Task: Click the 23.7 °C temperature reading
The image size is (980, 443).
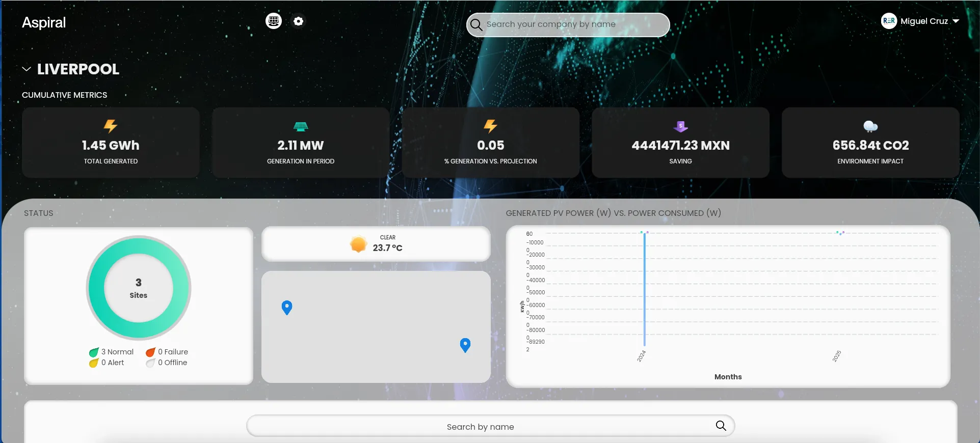Action: (x=387, y=248)
